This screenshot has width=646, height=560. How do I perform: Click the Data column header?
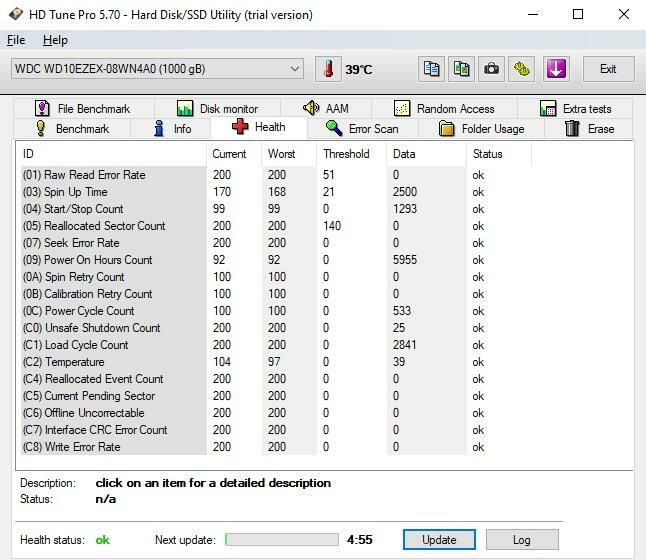click(427, 154)
